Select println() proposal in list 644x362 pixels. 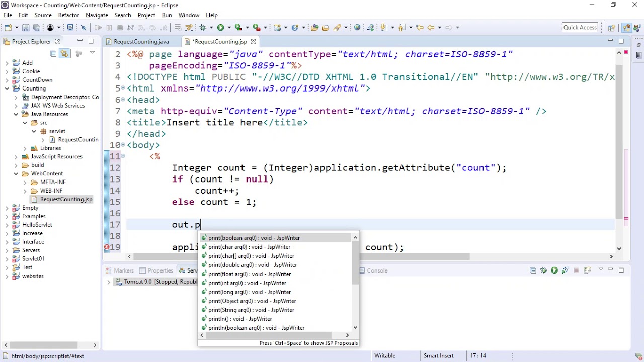coord(240,319)
